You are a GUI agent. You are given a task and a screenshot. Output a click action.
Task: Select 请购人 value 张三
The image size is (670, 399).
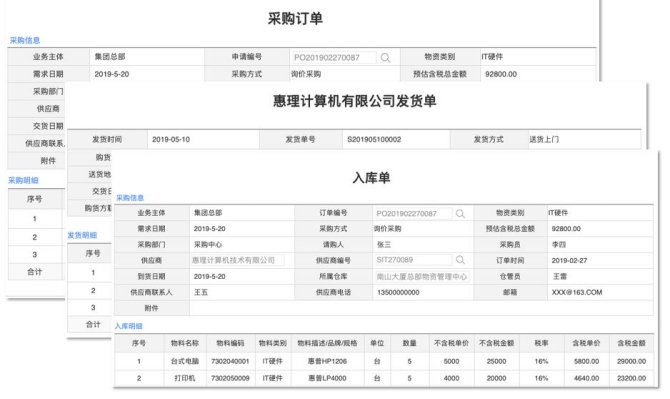click(384, 245)
